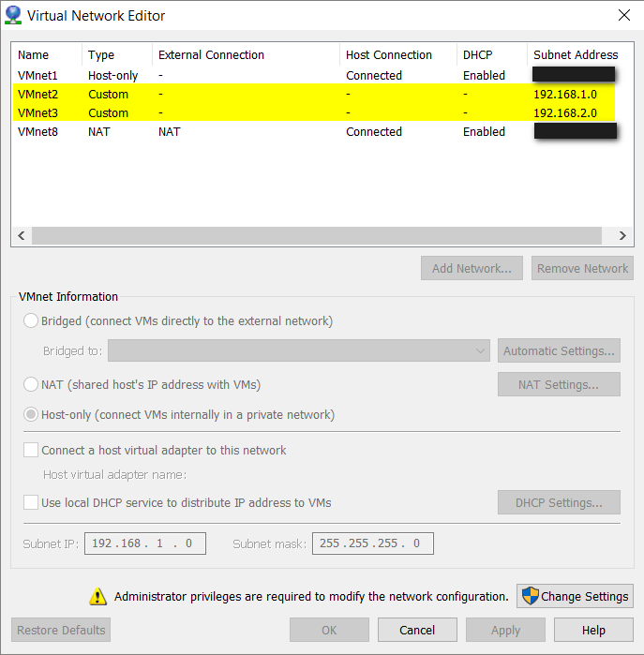
Task: Open DHCP Settings
Action: pos(559,502)
